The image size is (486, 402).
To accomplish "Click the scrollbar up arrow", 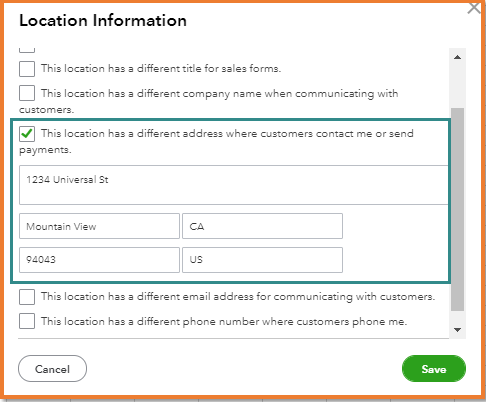I will tap(457, 57).
